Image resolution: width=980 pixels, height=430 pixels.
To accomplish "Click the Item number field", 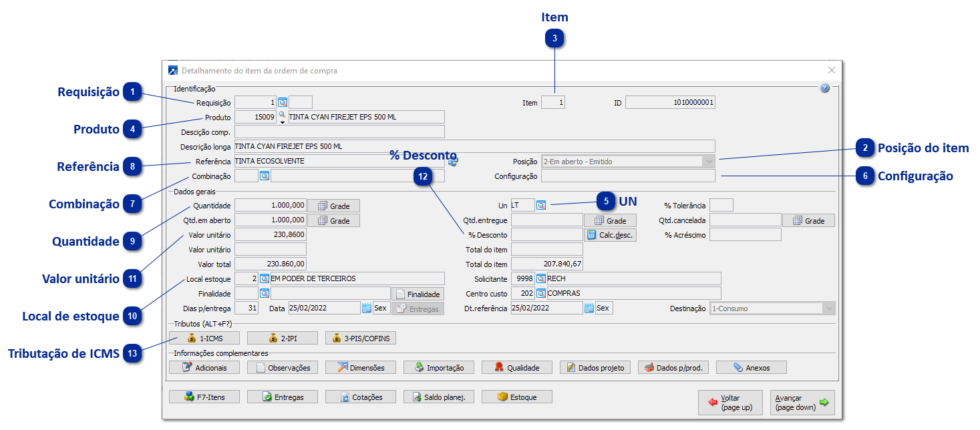I will (553, 103).
